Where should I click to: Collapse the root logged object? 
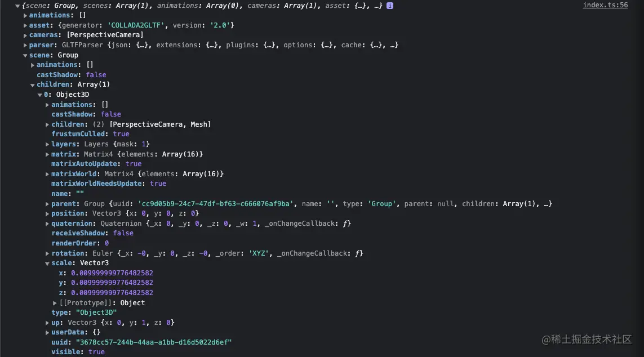click(x=17, y=6)
